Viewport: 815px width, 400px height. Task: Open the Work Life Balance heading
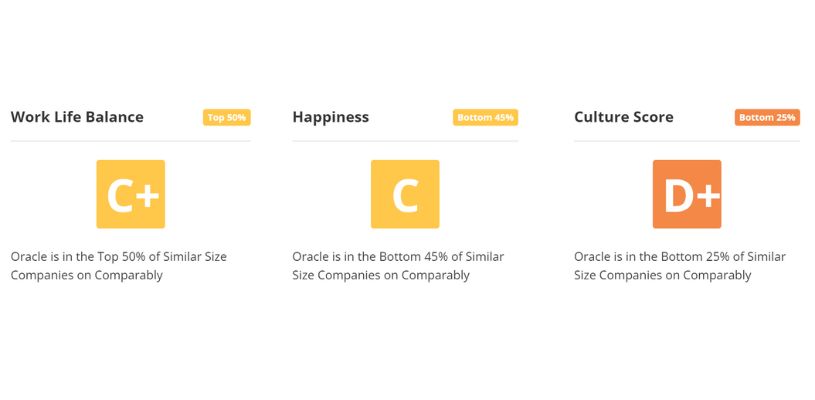[x=77, y=117]
